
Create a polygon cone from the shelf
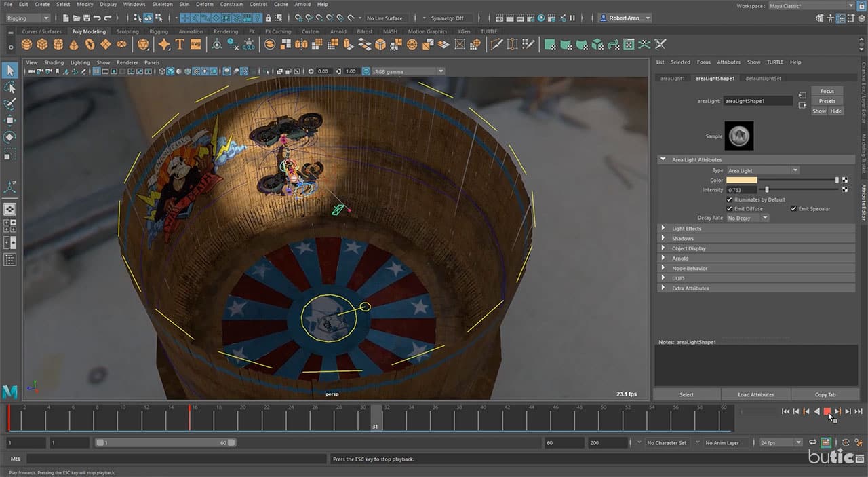[x=74, y=44]
